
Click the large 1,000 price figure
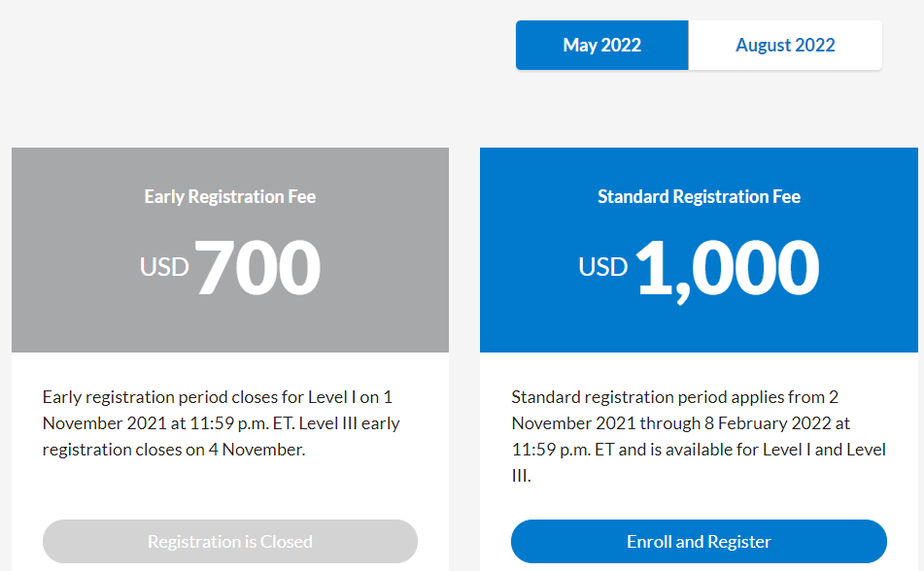pos(727,267)
